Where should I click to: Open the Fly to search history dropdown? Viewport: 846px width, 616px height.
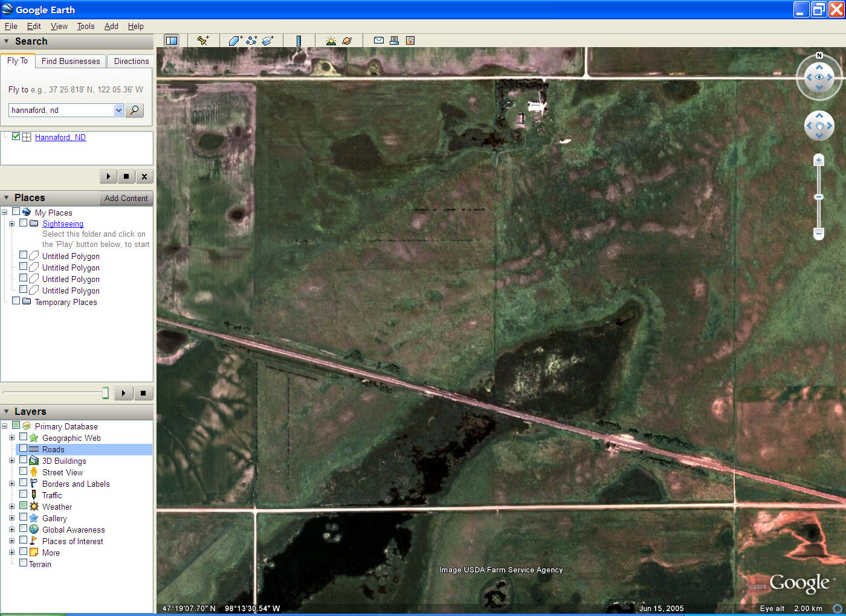point(118,110)
